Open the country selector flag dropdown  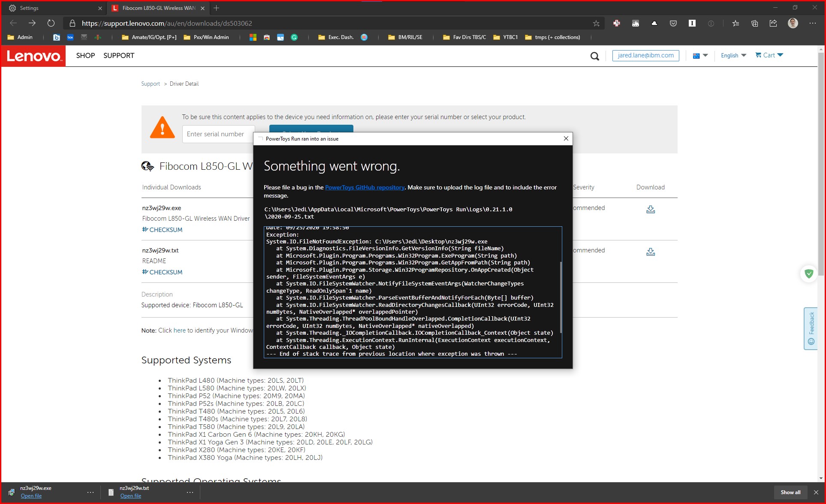point(700,55)
